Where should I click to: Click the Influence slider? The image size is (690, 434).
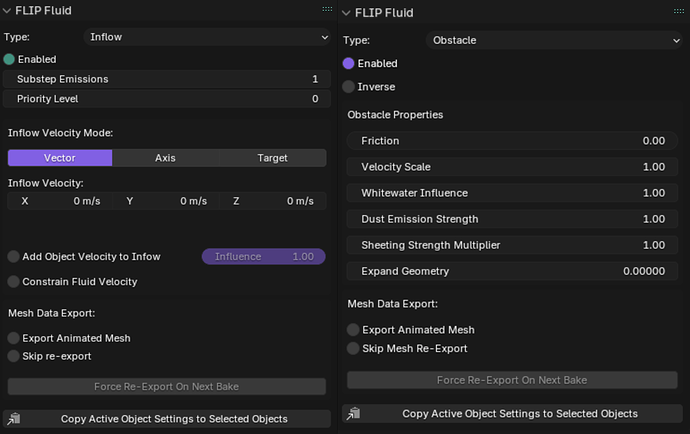click(264, 257)
